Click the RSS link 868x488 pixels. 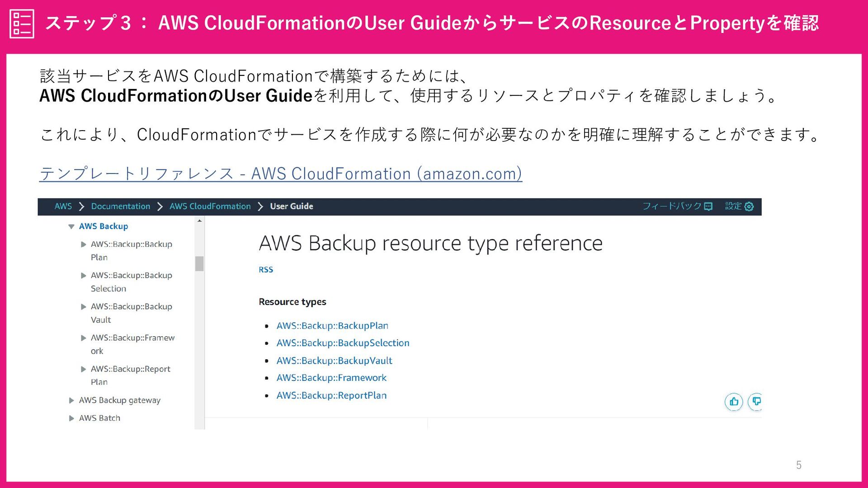(x=266, y=270)
